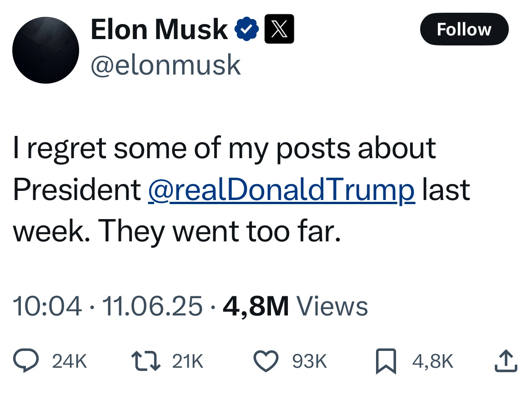Click the Elon Musk display name

pyautogui.click(x=159, y=30)
